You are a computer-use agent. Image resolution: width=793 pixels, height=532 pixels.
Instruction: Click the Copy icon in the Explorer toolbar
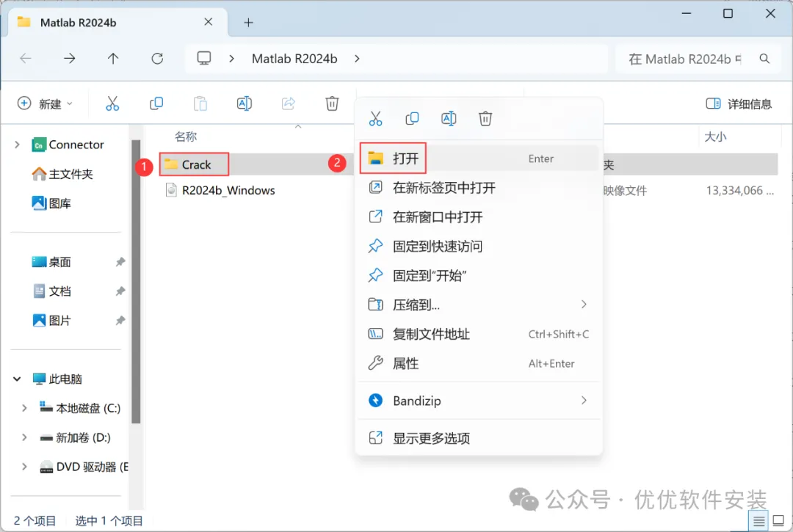coord(156,103)
